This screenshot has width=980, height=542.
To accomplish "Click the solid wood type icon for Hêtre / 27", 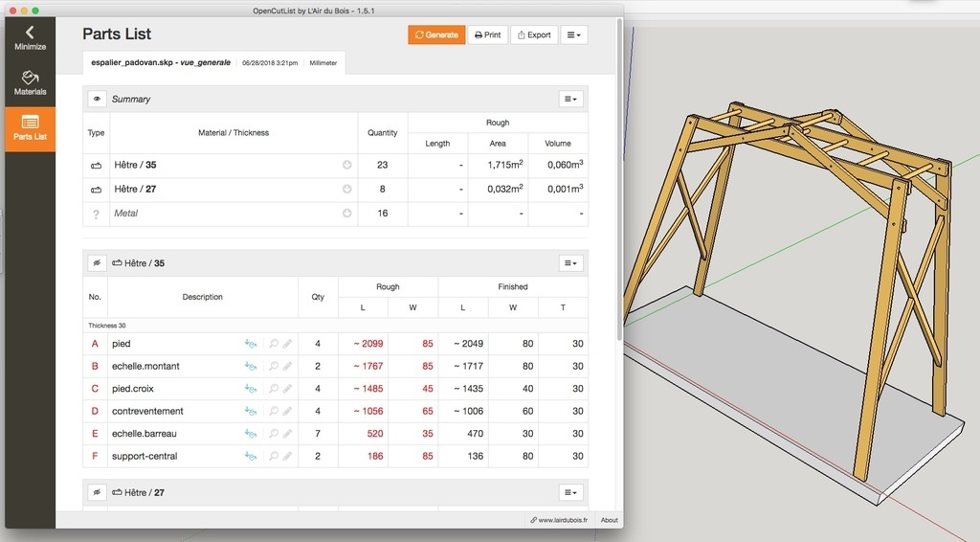I will (x=97, y=190).
